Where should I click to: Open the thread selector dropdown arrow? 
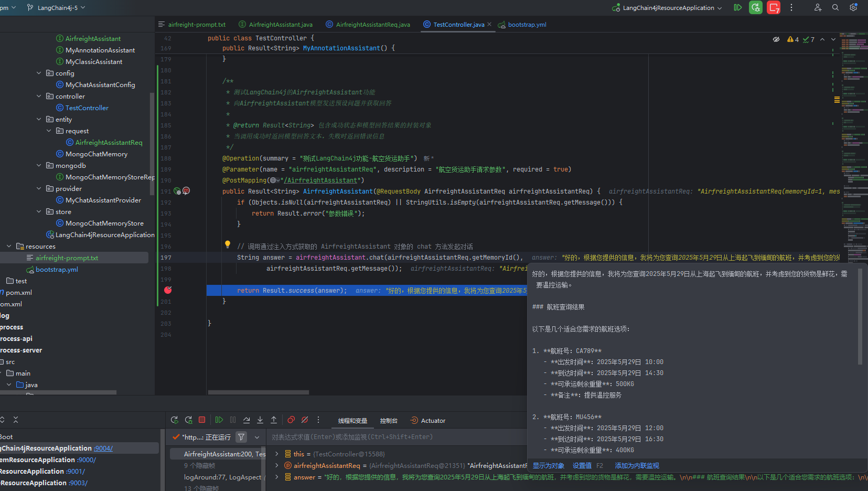(x=257, y=437)
